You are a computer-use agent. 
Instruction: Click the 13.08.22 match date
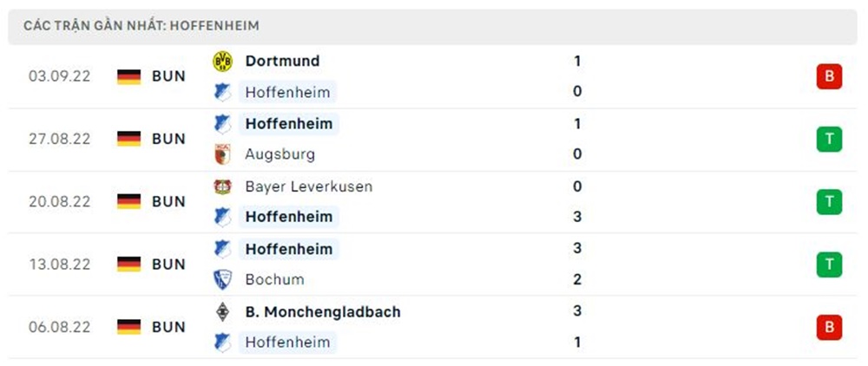59,265
